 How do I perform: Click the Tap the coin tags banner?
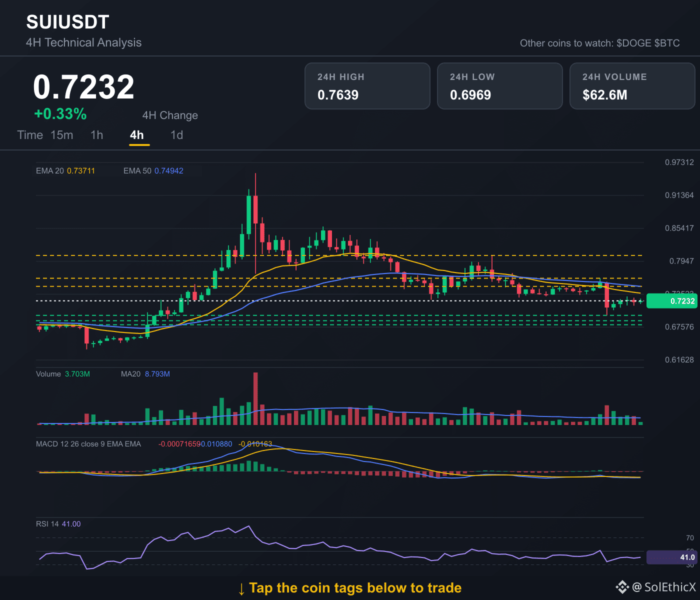349,588
